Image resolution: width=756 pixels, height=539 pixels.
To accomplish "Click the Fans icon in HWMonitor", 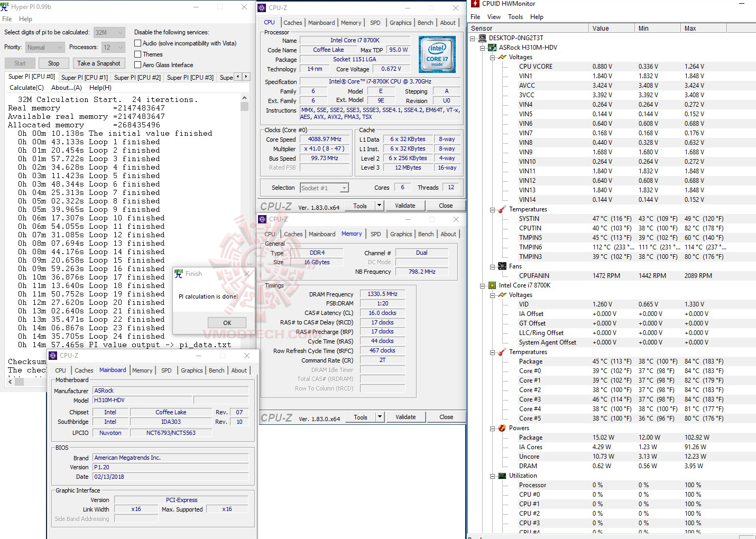I will pyautogui.click(x=502, y=266).
